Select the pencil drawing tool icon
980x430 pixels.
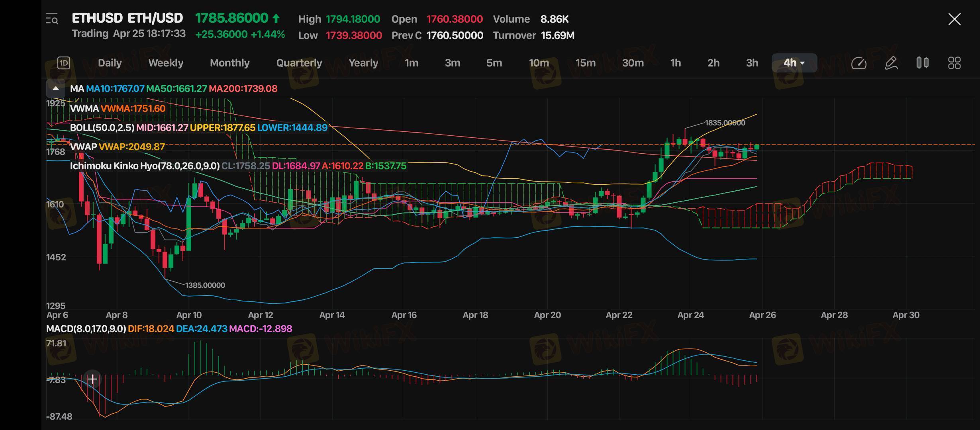click(891, 63)
